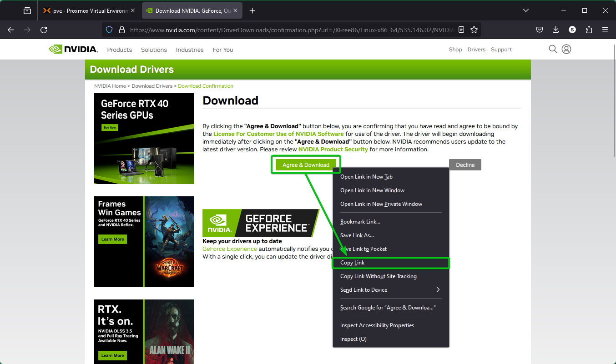Open the For You navigation menu
This screenshot has height=364, width=616.
223,50
